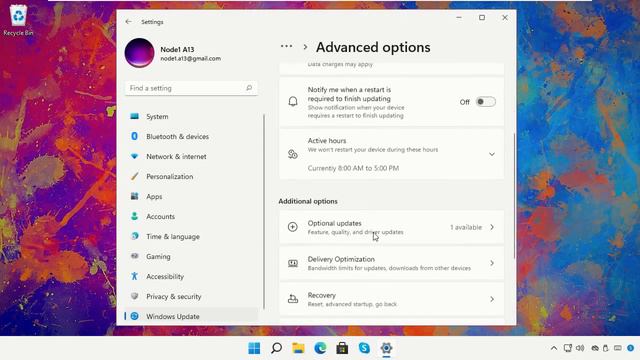The height and width of the screenshot is (360, 640).
Task: Select Accounts in the sidebar
Action: coord(191,216)
